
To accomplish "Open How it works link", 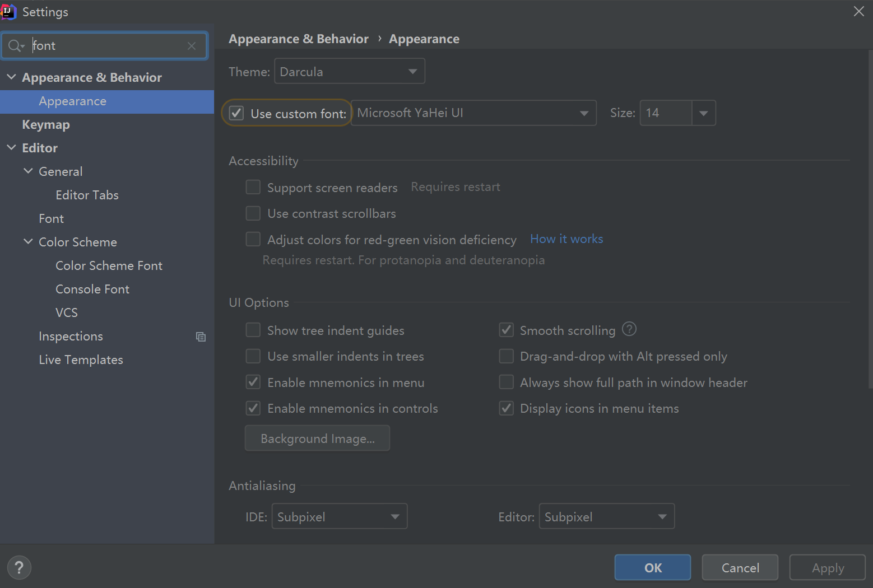I will coord(566,239).
